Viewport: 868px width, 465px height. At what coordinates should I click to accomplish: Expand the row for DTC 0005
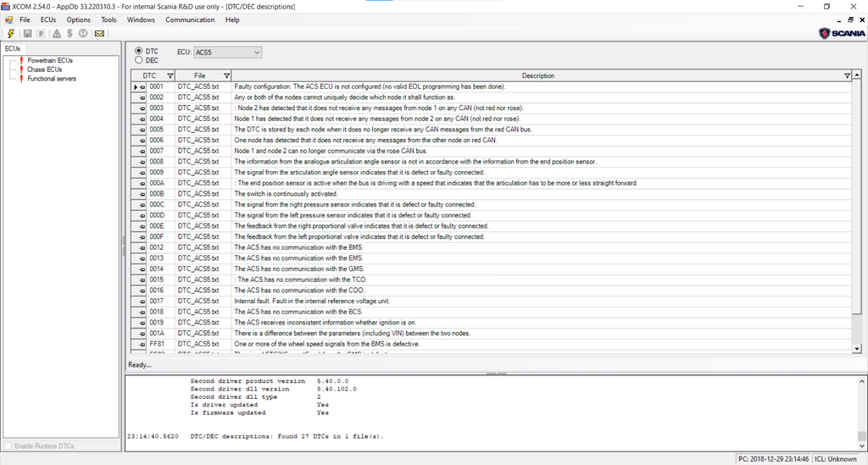pyautogui.click(x=142, y=130)
